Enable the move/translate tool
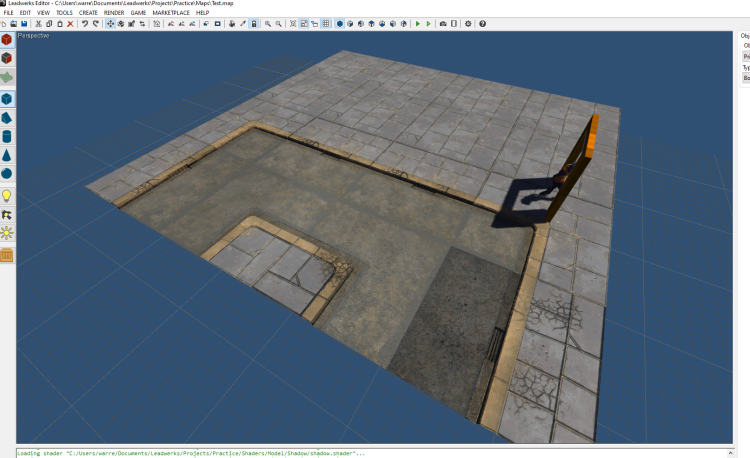This screenshot has width=750, height=458. click(x=110, y=23)
